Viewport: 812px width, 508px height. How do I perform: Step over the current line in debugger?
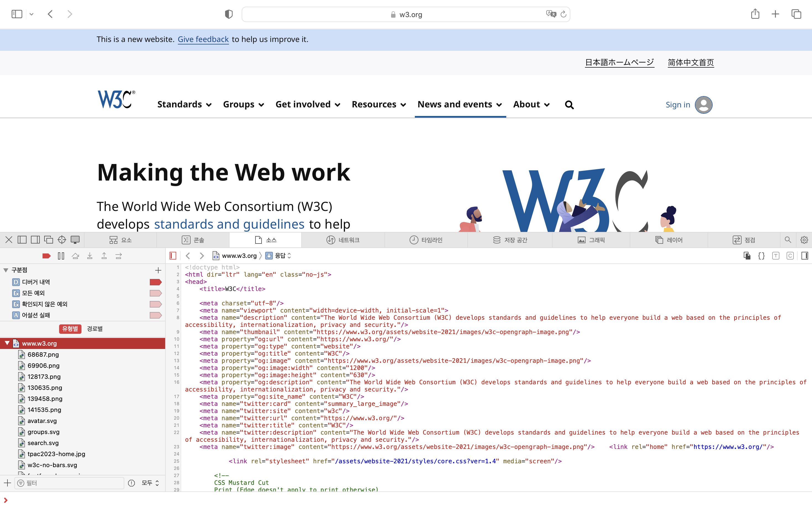[x=75, y=256]
